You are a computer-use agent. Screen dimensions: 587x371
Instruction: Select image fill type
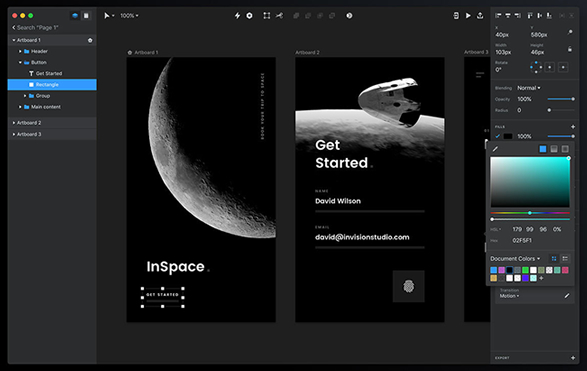coord(565,149)
